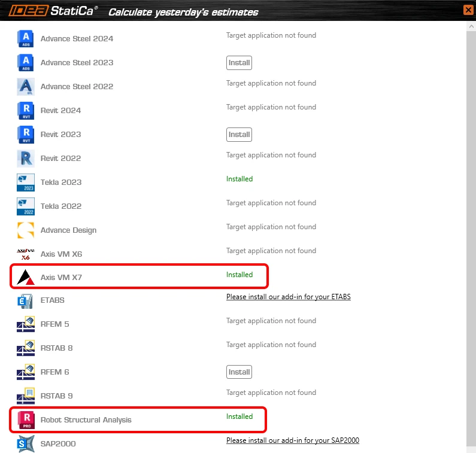Click the RSTAB 8 icon

pyautogui.click(x=26, y=348)
